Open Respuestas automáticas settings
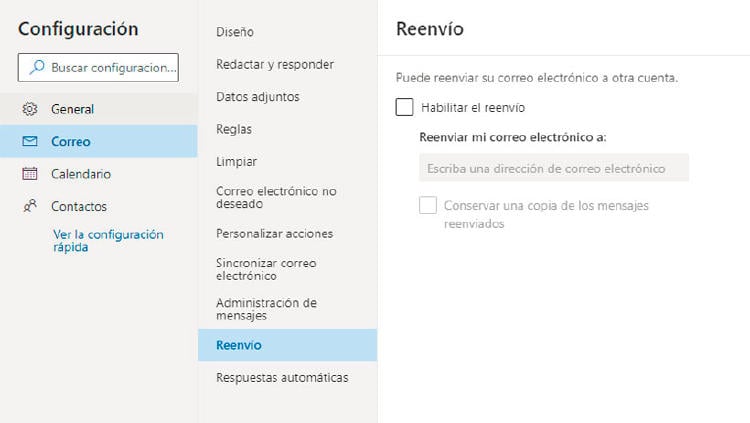Screen dimensions: 750x423 point(282,377)
